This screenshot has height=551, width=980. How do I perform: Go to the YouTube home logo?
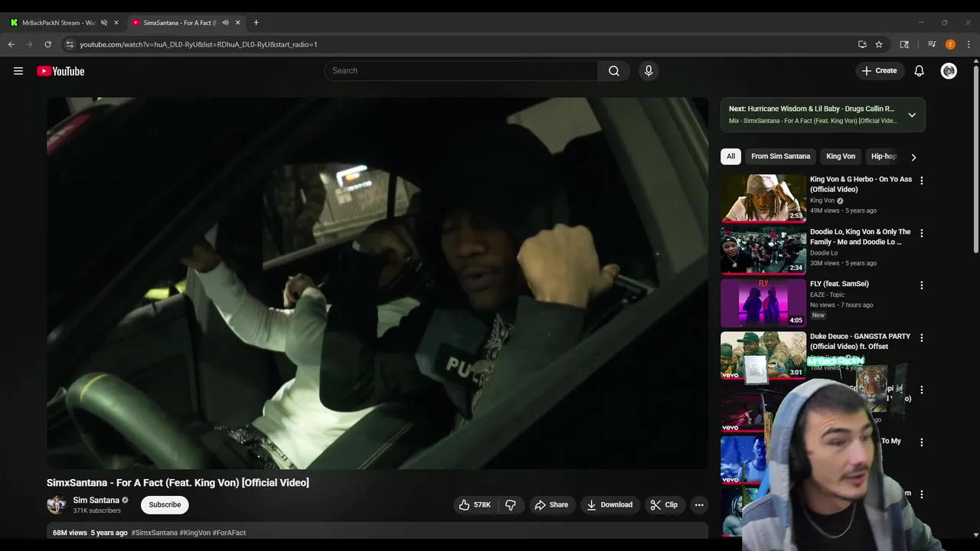60,71
